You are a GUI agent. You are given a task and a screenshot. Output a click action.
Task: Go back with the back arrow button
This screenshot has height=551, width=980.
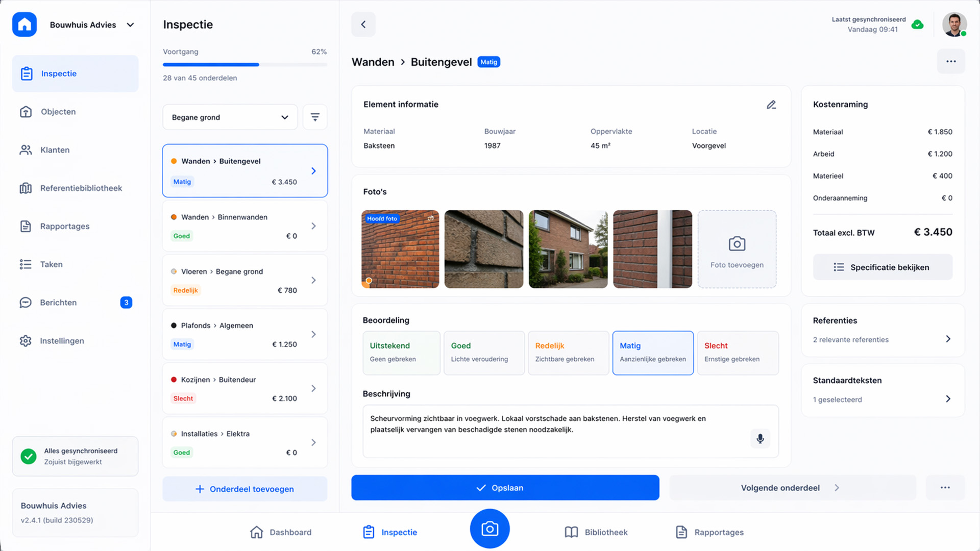363,24
